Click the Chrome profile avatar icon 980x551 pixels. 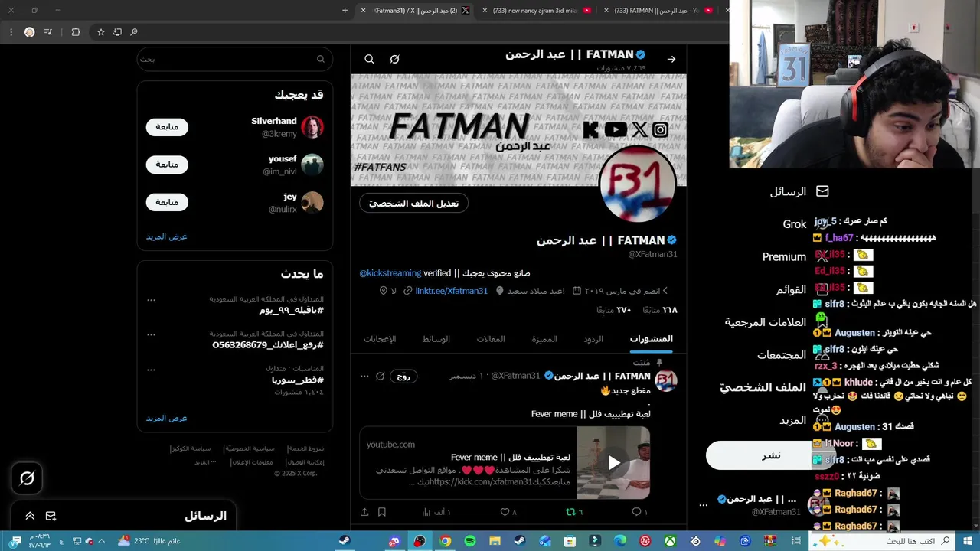click(29, 32)
